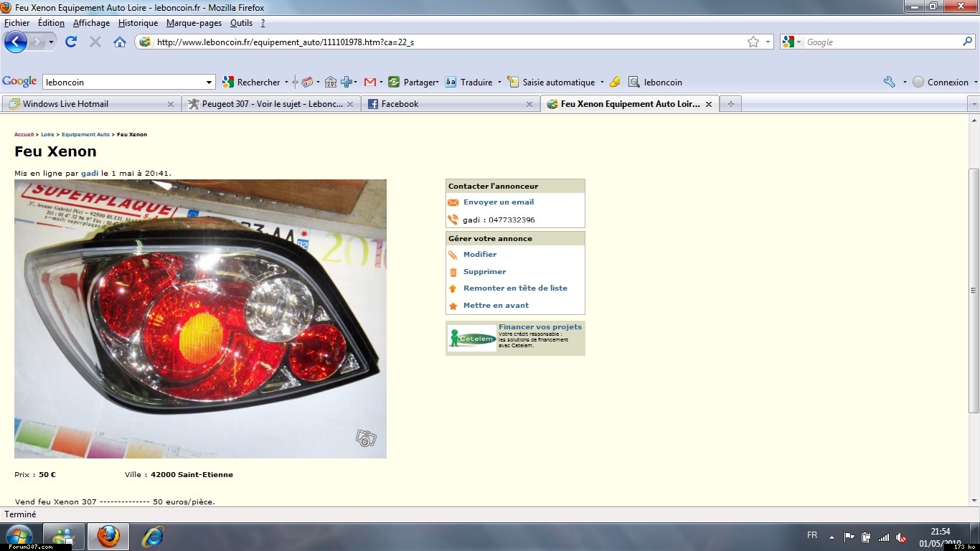Click the gadi seller name link
This screenshot has width=980, height=551.
click(x=90, y=173)
